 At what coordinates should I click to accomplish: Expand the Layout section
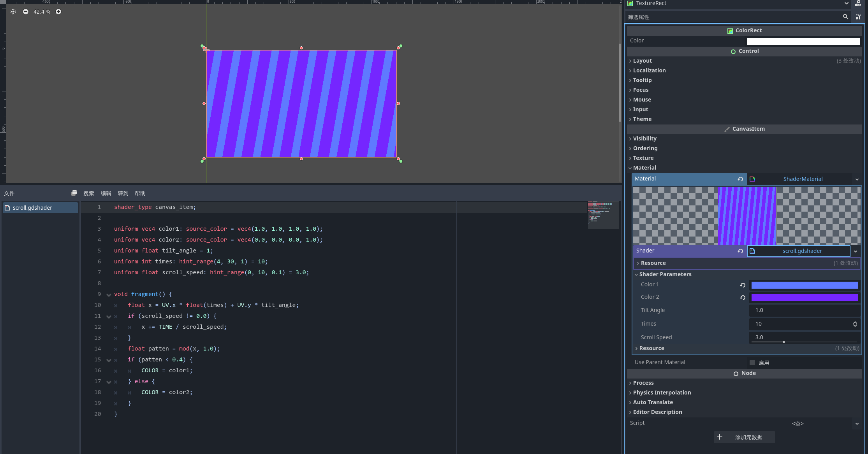[x=642, y=61]
